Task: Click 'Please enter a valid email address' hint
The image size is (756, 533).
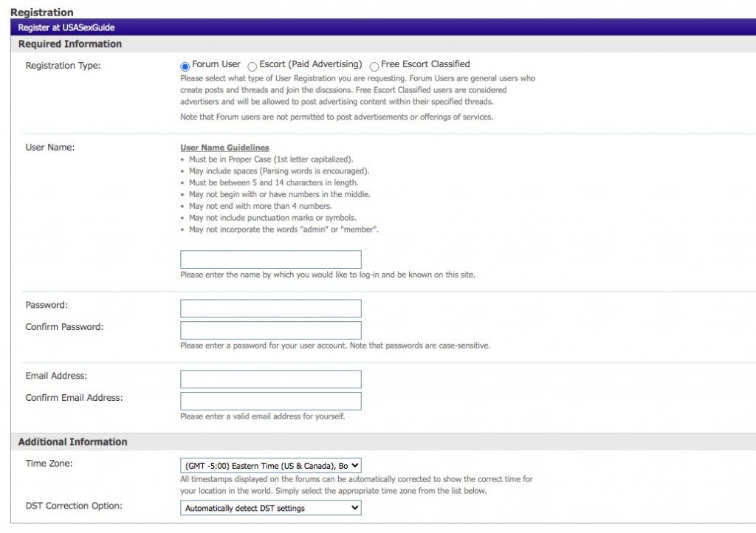Action: tap(263, 416)
